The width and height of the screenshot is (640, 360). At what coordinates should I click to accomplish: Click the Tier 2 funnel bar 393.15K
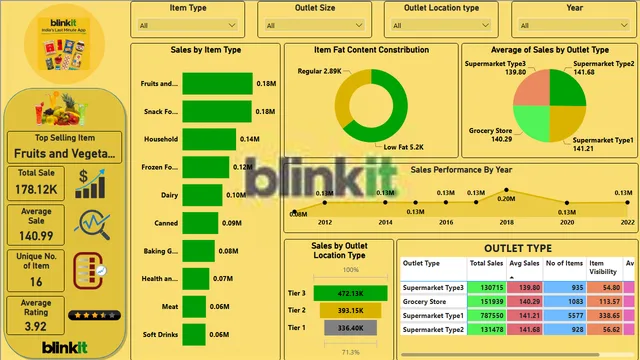point(350,310)
